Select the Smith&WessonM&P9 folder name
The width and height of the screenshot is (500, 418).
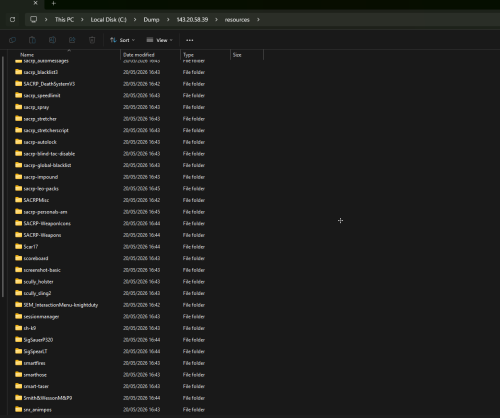tap(48, 398)
